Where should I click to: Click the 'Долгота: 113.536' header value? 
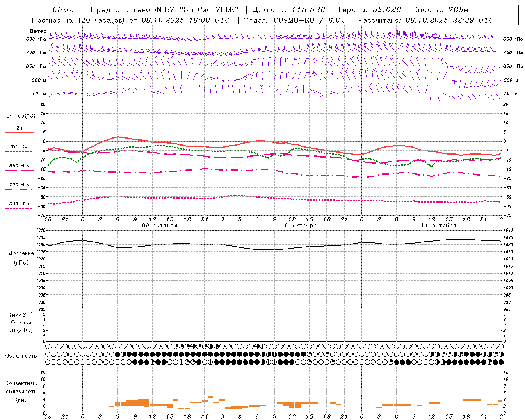pos(289,10)
